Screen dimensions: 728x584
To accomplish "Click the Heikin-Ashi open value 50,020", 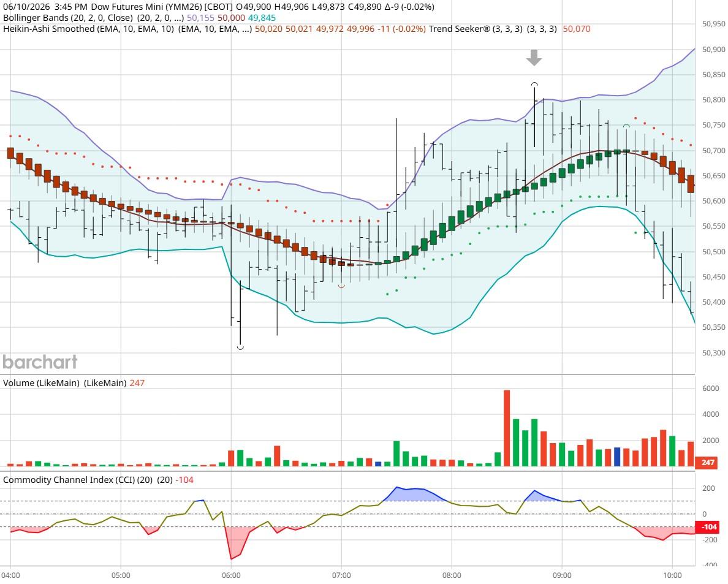I will coord(269,29).
